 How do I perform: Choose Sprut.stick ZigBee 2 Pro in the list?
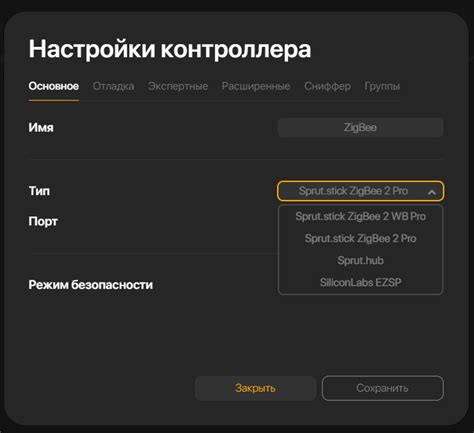click(x=360, y=238)
